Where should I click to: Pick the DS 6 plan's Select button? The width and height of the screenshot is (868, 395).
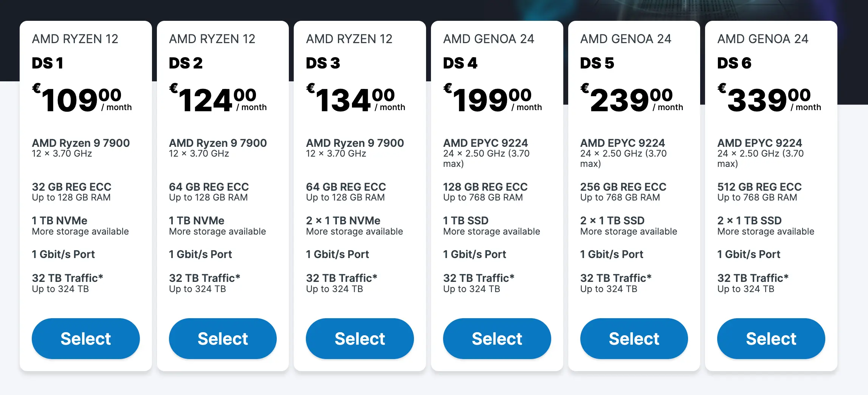click(771, 338)
